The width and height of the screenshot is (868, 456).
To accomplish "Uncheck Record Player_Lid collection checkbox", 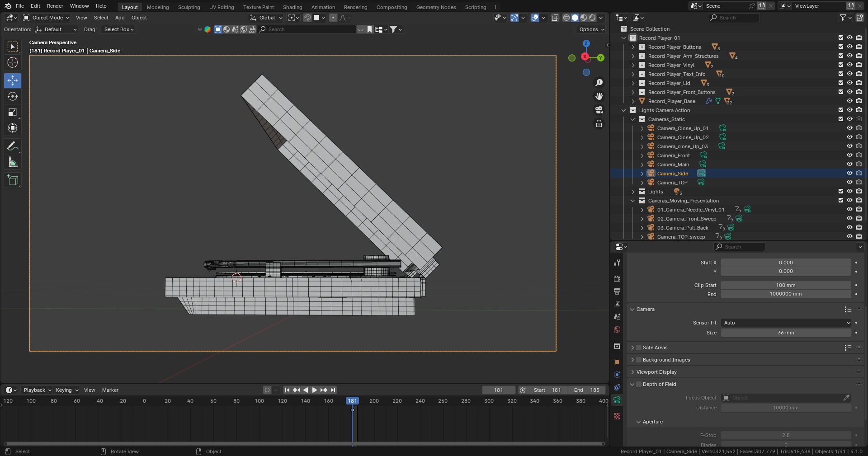I will pos(841,83).
